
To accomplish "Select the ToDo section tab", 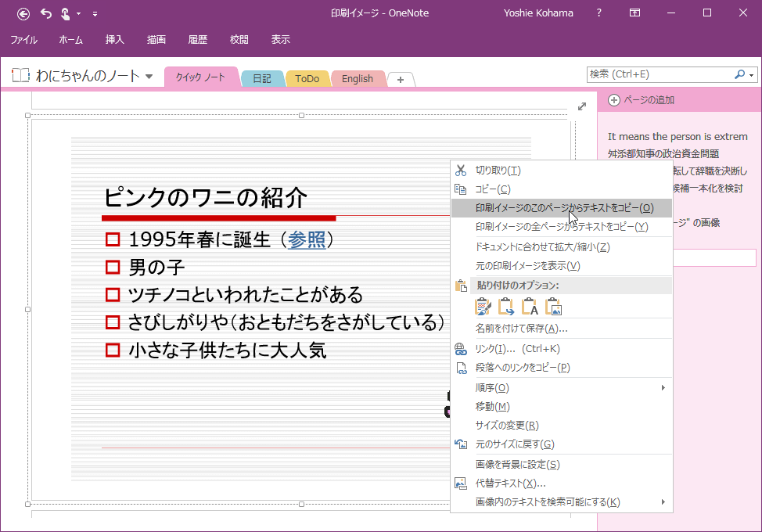I will coord(307,79).
